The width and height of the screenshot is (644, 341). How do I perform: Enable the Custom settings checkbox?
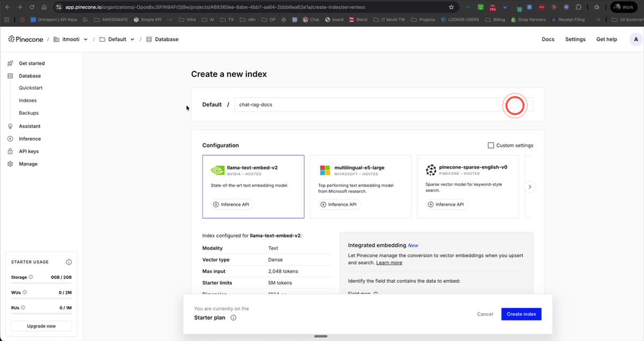point(491,145)
